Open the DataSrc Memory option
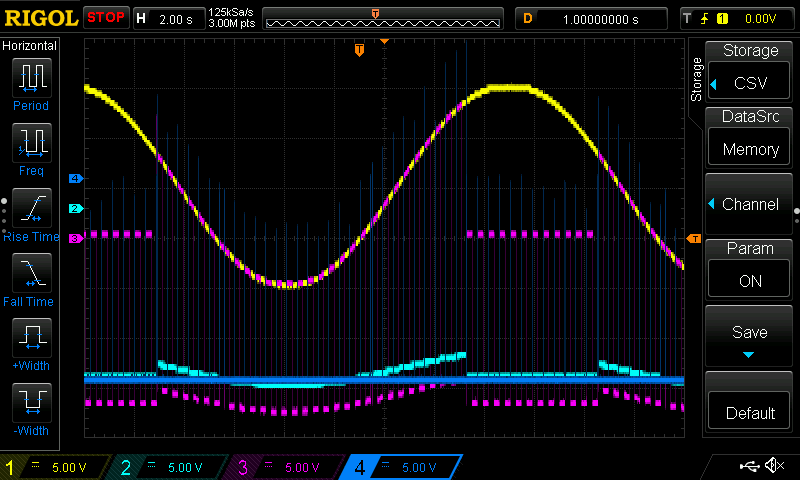The height and width of the screenshot is (480, 800). tap(750, 138)
